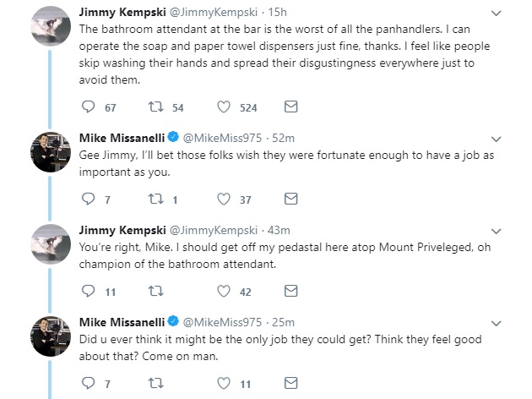The width and height of the screenshot is (532, 399).
Task: Click Jimmy Kempski's avatar on the first tweet
Action: click(x=50, y=27)
